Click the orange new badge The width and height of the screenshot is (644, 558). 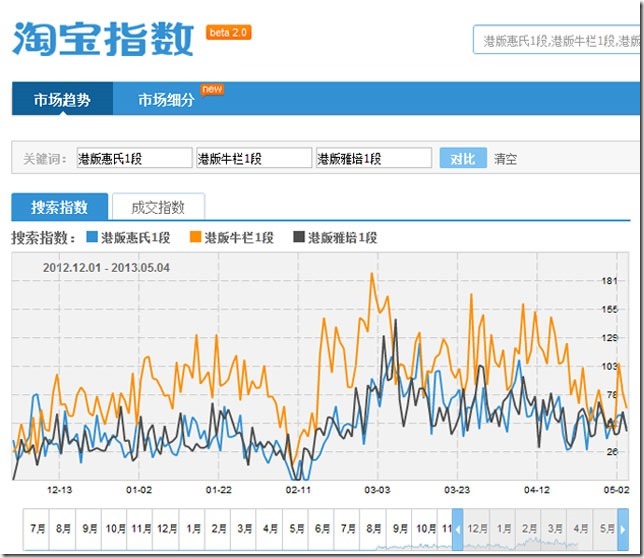click(212, 89)
